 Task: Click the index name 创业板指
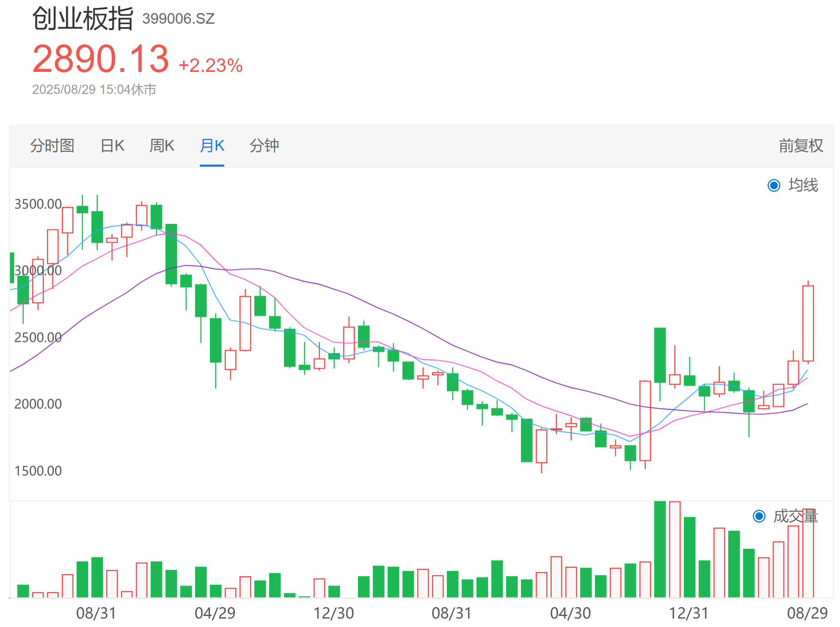[83, 19]
